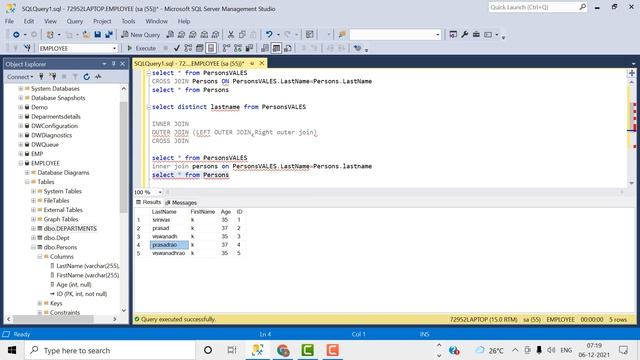
Task: Click the LastName column header in results
Action: 164,211
